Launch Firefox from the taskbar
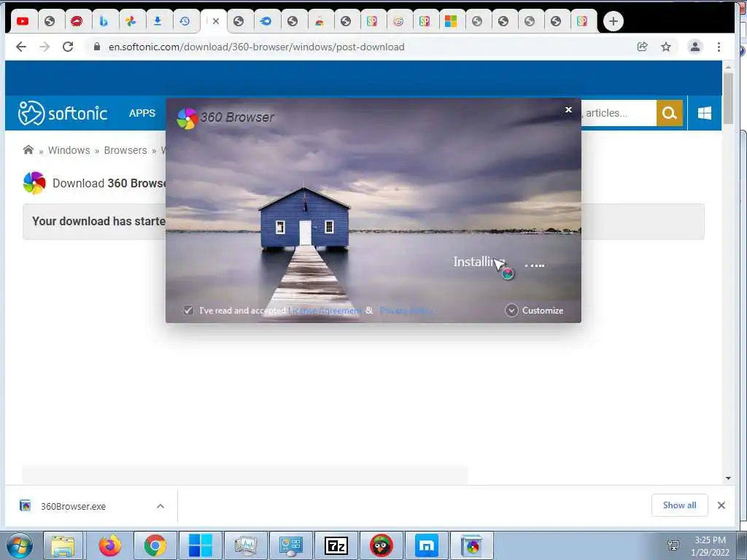The image size is (747, 560). 110,545
